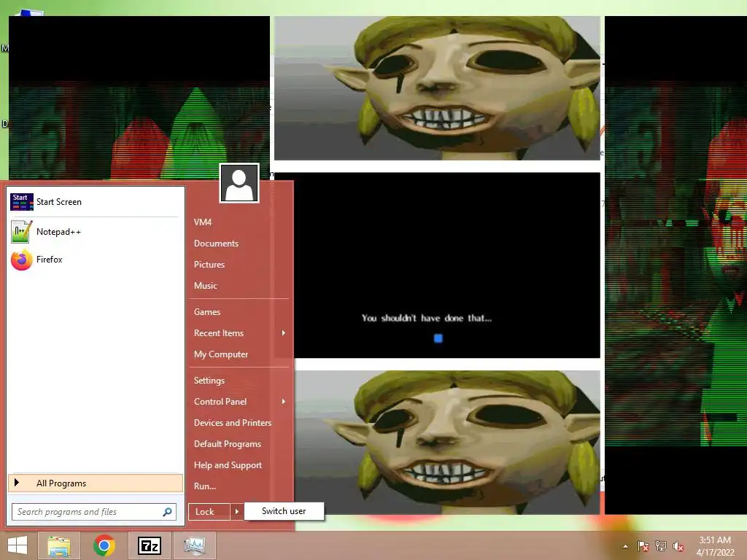Screen dimensions: 747x560
Task: Click the bottom face image
Action: tap(447, 443)
